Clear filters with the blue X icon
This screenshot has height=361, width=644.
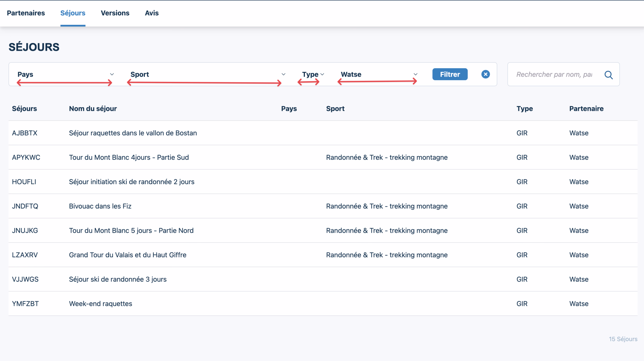(x=485, y=74)
